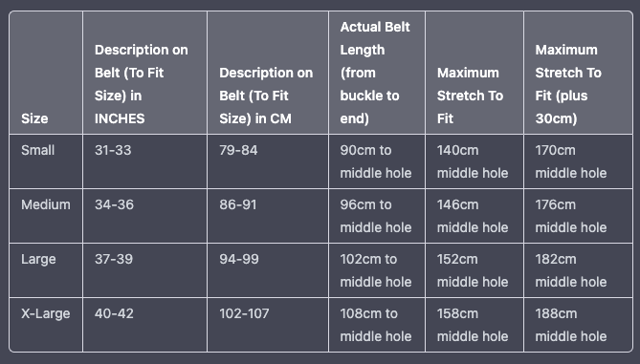Viewport: 640px width, 364px height.
Task: Click the 90cm to middle hole cell
Action: pos(377,161)
